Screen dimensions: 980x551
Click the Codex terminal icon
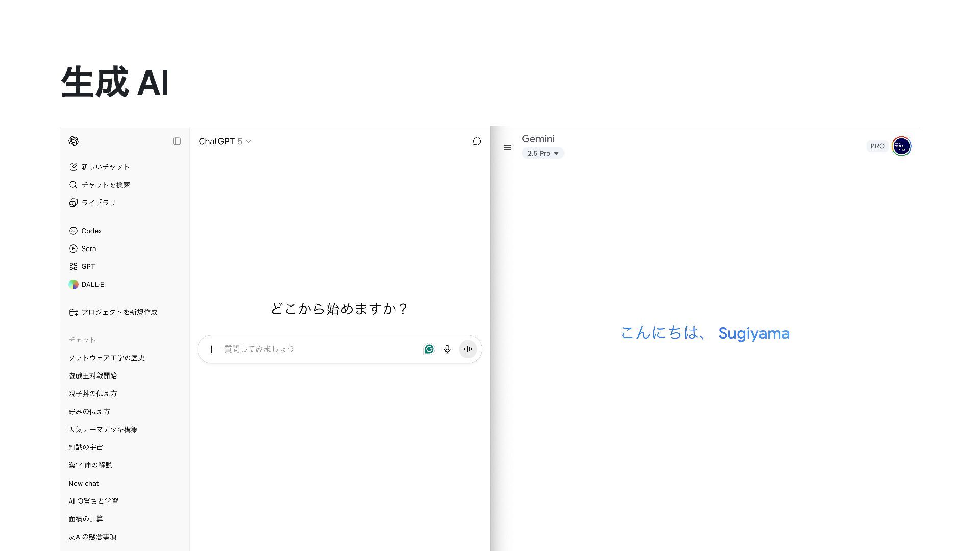tap(73, 231)
